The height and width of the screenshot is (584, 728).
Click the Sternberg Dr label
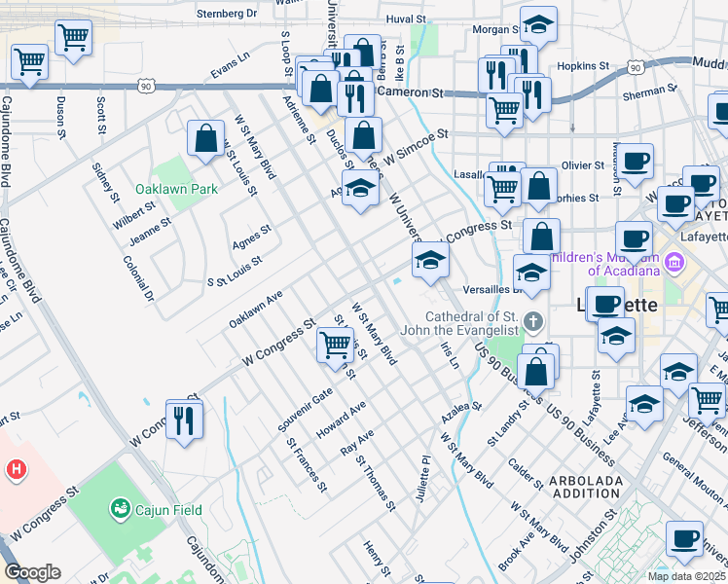[227, 14]
